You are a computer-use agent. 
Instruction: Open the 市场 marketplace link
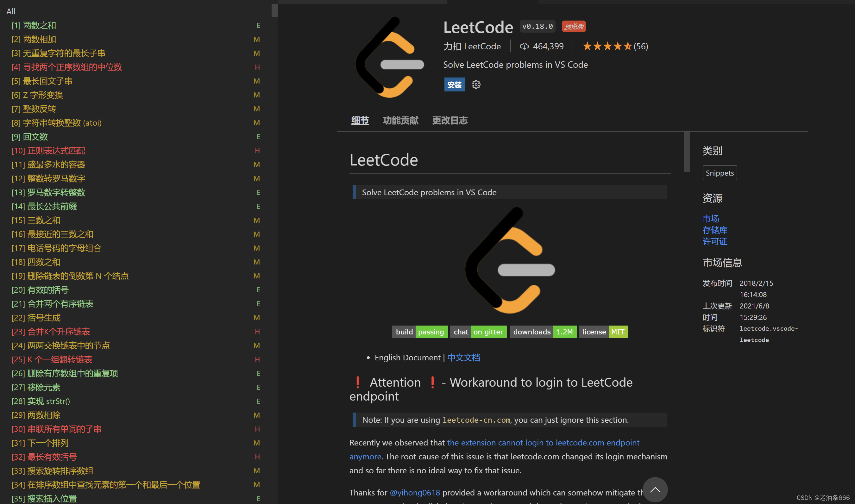711,219
